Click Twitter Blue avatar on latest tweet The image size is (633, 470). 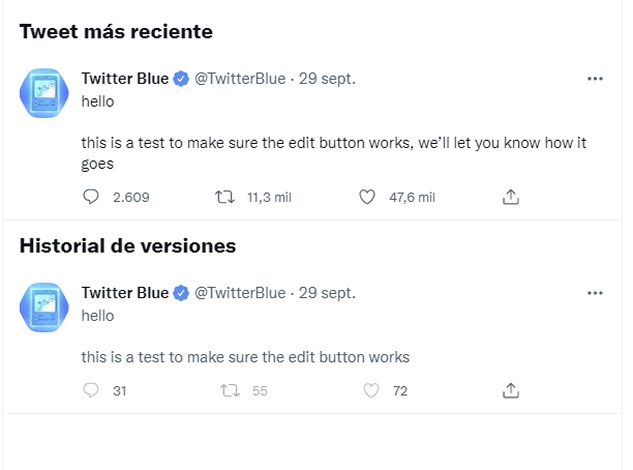(x=44, y=95)
